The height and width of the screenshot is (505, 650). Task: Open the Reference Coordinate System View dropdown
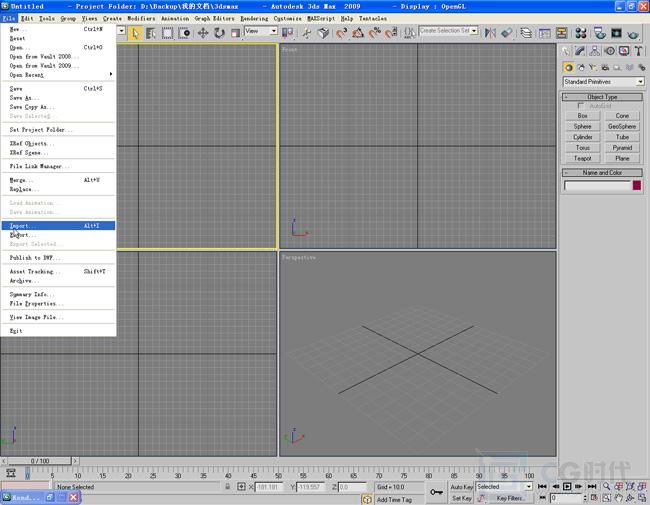pyautogui.click(x=261, y=31)
